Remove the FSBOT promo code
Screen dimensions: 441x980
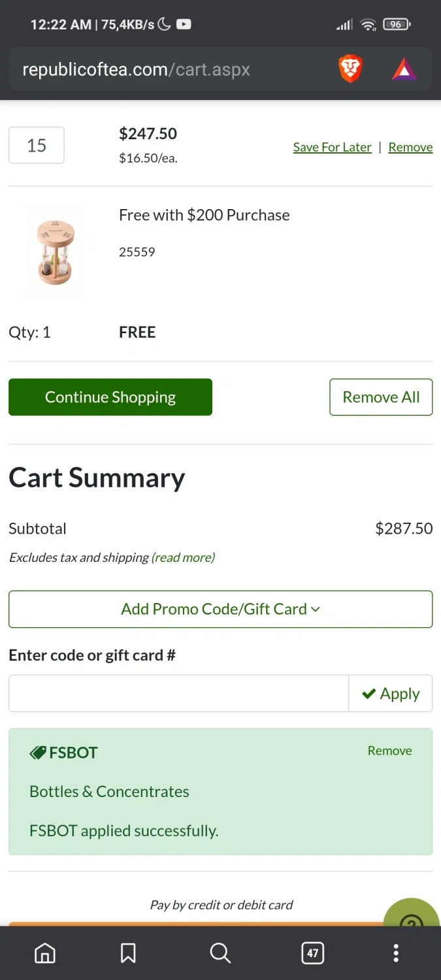tap(389, 751)
